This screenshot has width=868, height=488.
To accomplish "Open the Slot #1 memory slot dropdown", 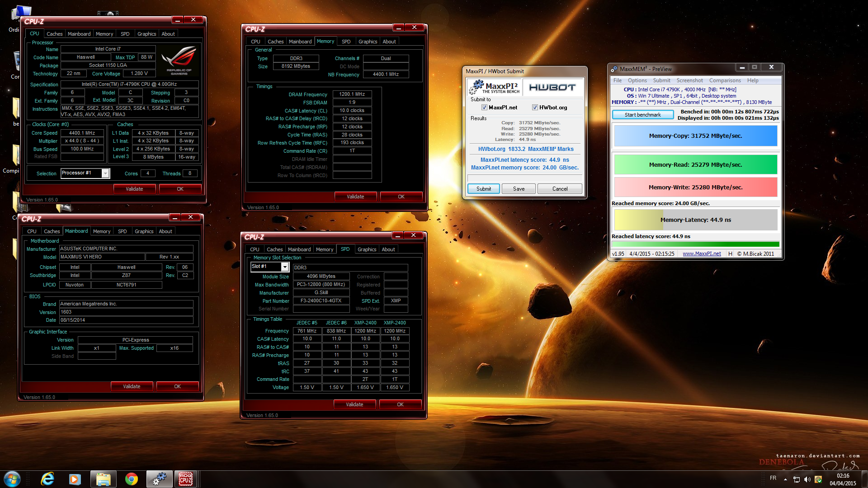I will tap(285, 267).
